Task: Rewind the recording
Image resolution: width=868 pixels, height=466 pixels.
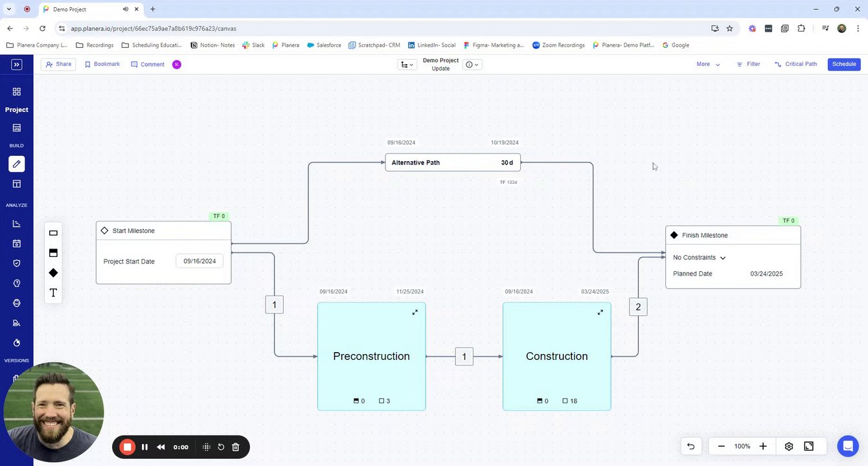Action: [161, 447]
